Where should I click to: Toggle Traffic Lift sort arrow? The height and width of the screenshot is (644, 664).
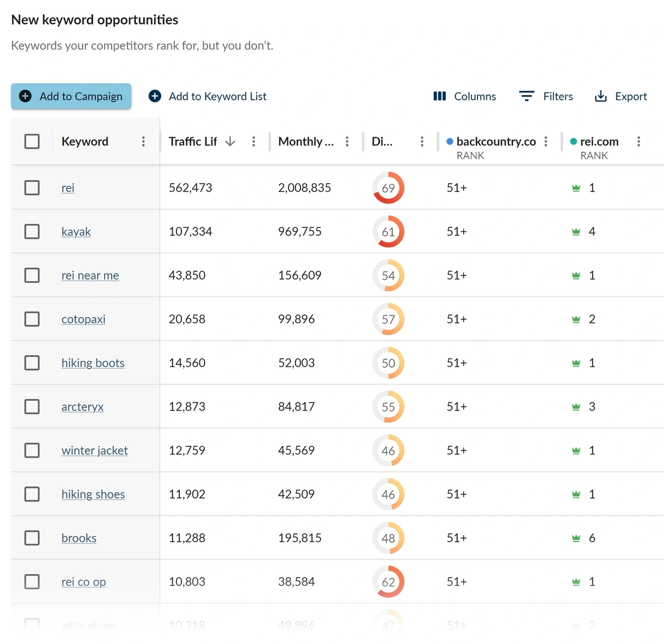tap(230, 142)
